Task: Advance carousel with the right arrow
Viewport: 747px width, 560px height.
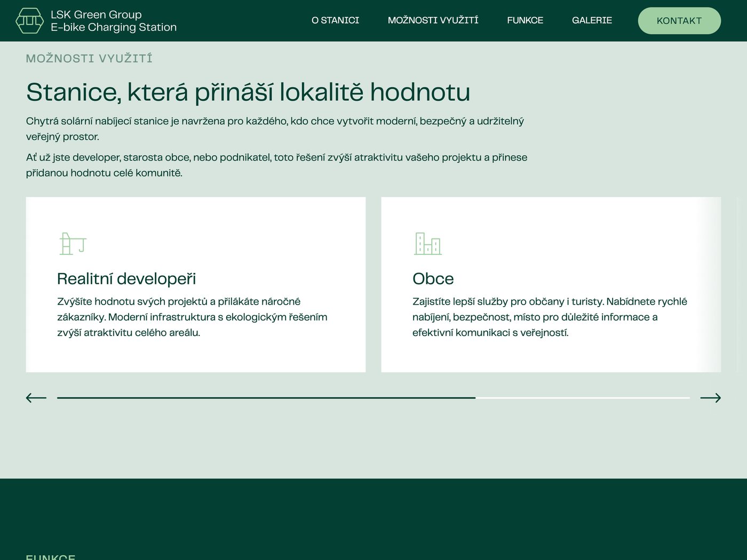Action: click(x=710, y=398)
